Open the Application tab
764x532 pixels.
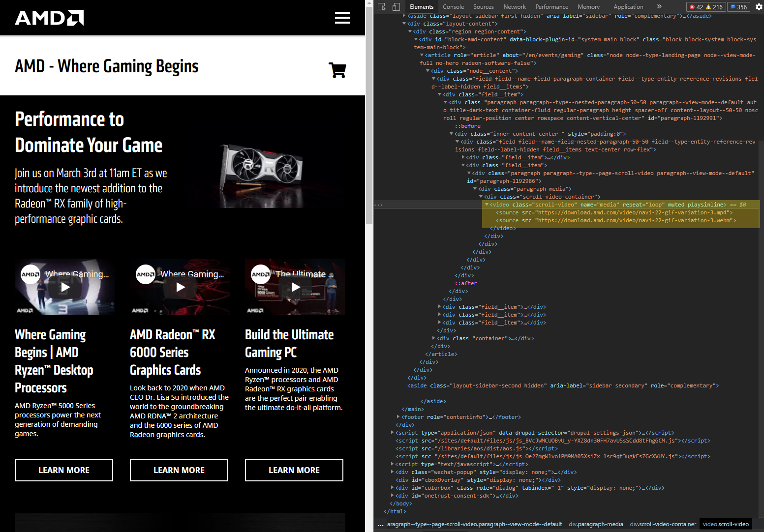pos(628,7)
